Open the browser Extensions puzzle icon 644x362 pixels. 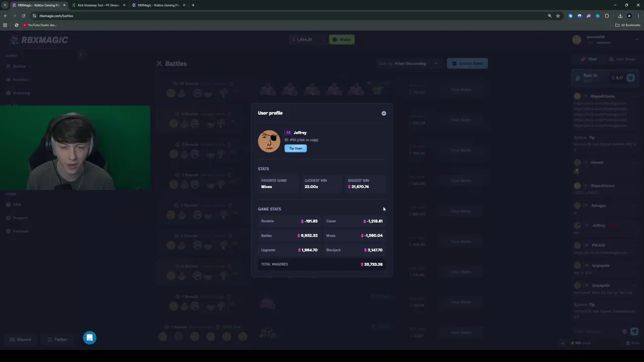607,16
